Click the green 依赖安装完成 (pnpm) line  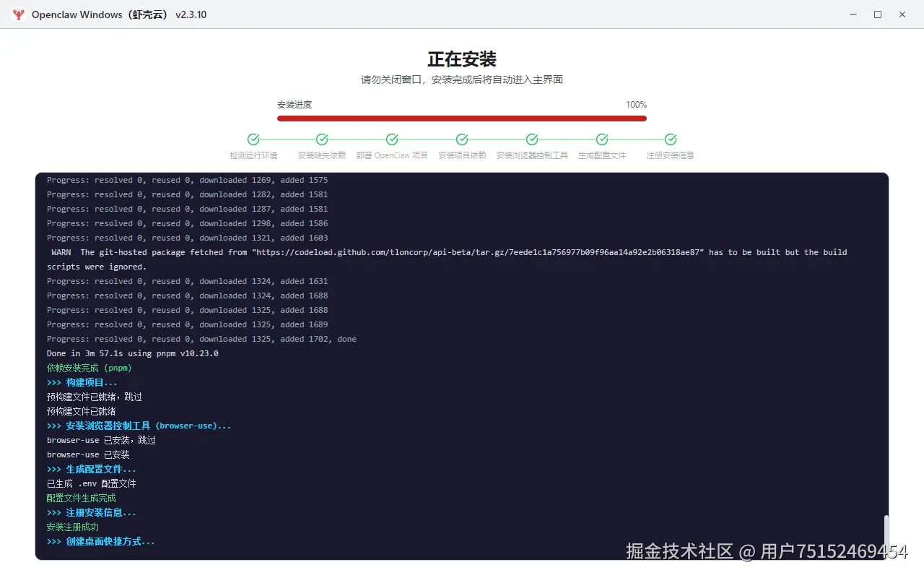point(90,368)
